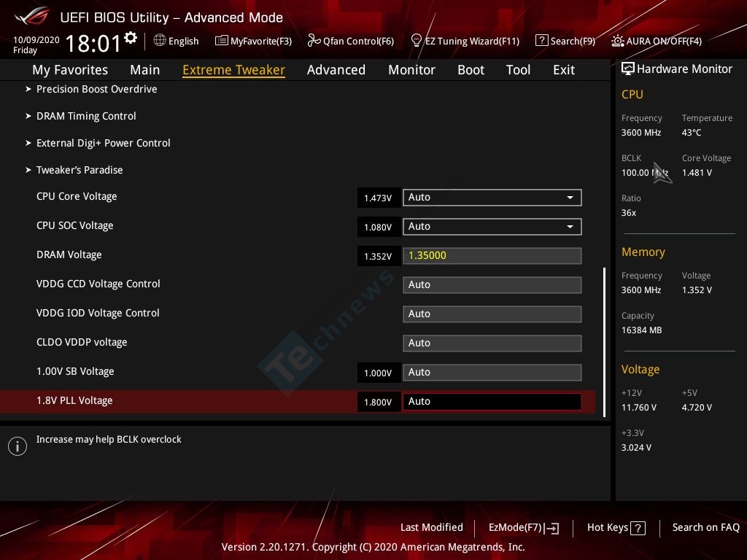The width and height of the screenshot is (747, 560).
Task: Click the 1.000V SB Voltage reading
Action: pyautogui.click(x=378, y=373)
